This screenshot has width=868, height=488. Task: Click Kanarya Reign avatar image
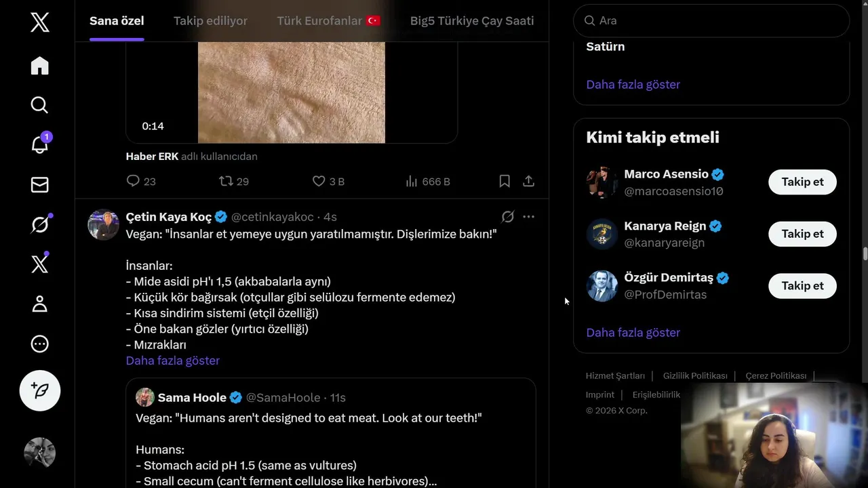pyautogui.click(x=602, y=234)
